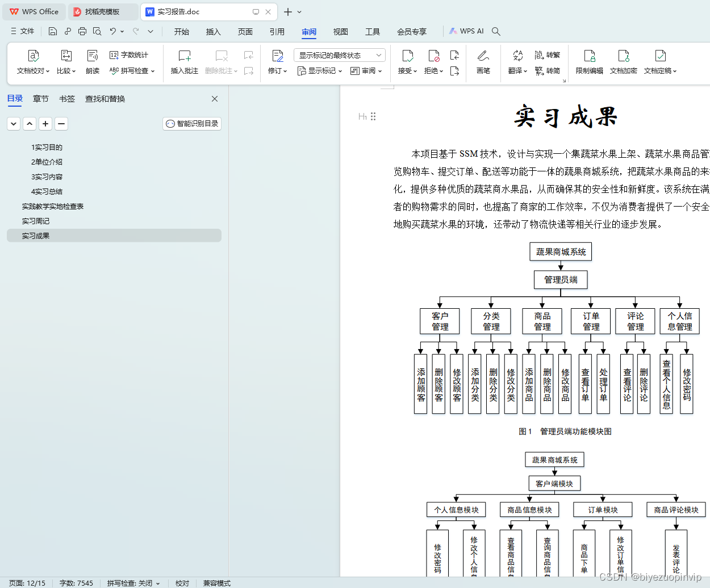This screenshot has height=588, width=710.
Task: Click 页面: 12/15 in status bar
Action: 27,583
